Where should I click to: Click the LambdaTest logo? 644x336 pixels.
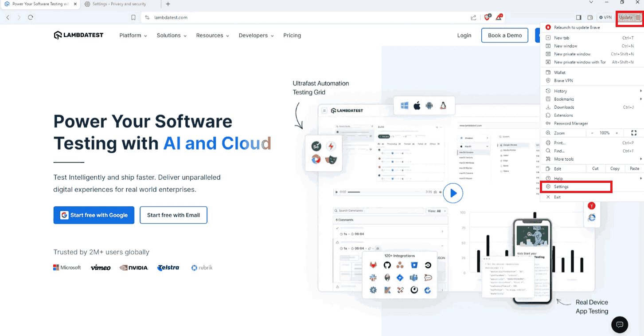pyautogui.click(x=78, y=35)
